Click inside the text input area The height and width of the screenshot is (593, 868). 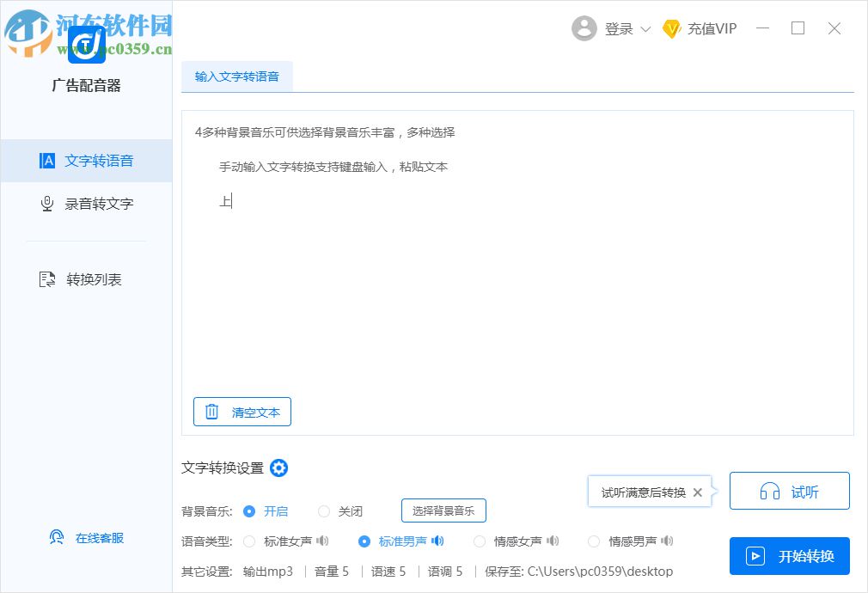(516, 258)
